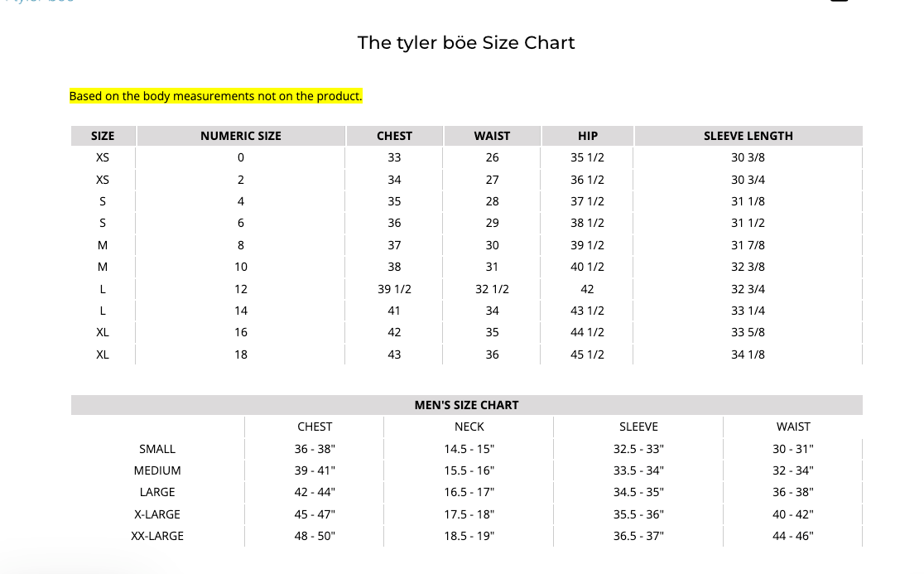Click numeric size 18 cell
The width and height of the screenshot is (924, 574).
tap(240, 355)
